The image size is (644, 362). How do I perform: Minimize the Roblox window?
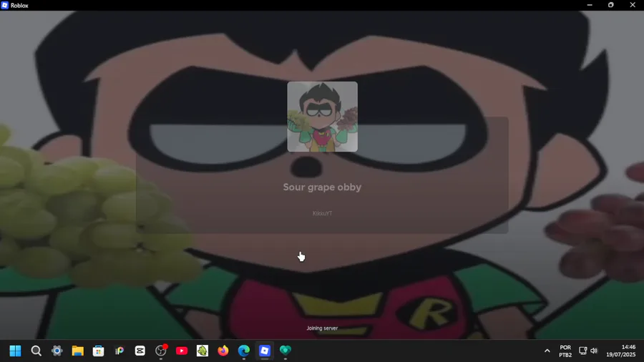tap(590, 5)
